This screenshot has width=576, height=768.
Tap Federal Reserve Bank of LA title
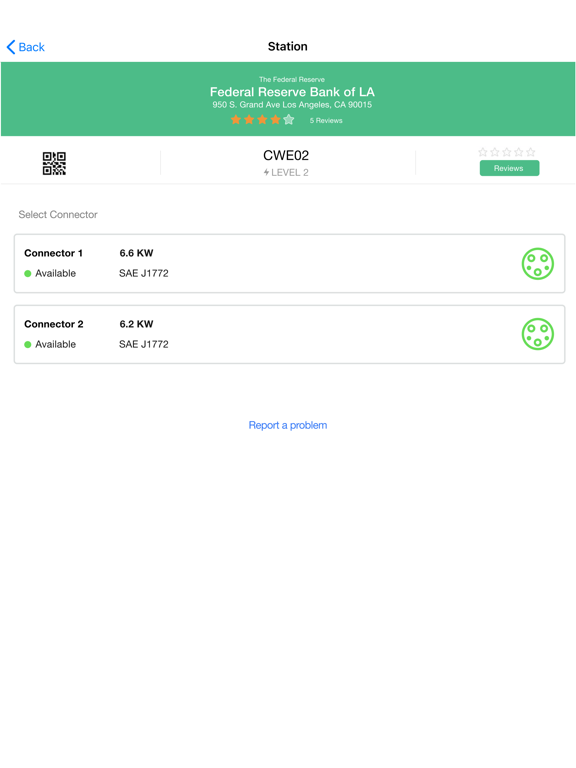click(x=292, y=92)
